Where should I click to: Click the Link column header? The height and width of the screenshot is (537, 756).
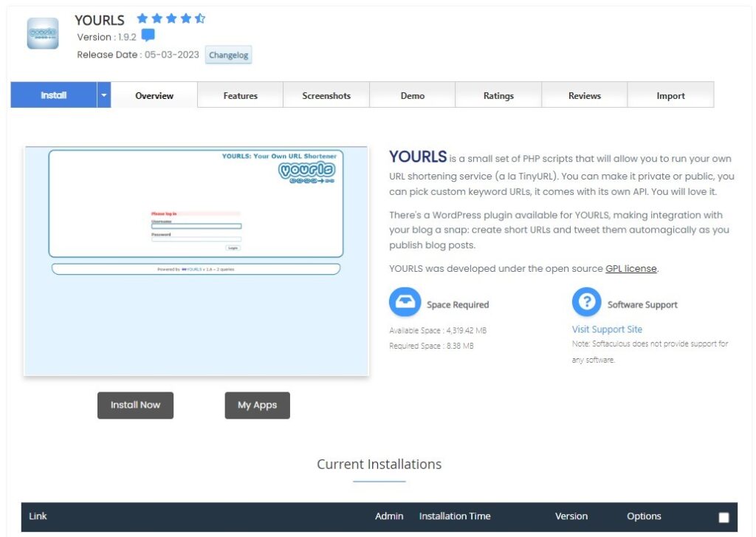click(38, 516)
